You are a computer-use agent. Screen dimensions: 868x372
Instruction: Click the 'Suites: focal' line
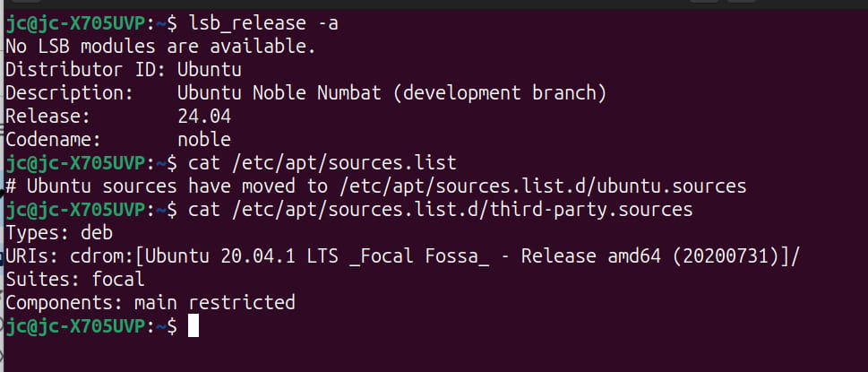tap(75, 279)
